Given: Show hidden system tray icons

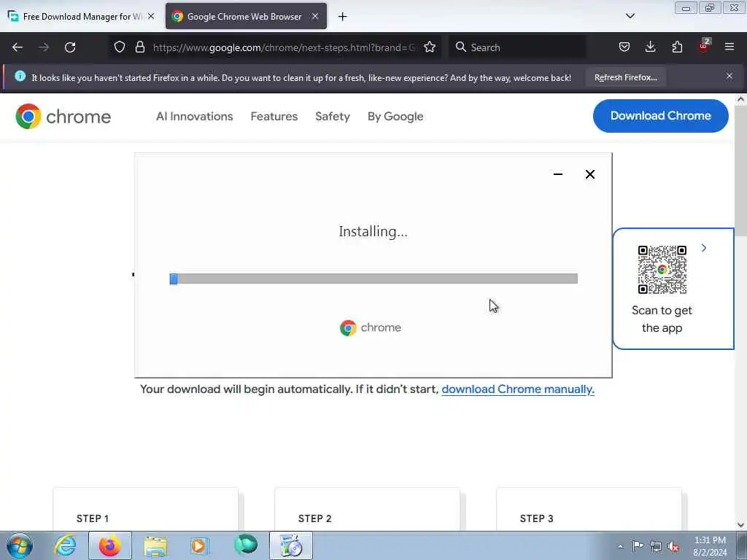Looking at the screenshot, I should pyautogui.click(x=620, y=546).
